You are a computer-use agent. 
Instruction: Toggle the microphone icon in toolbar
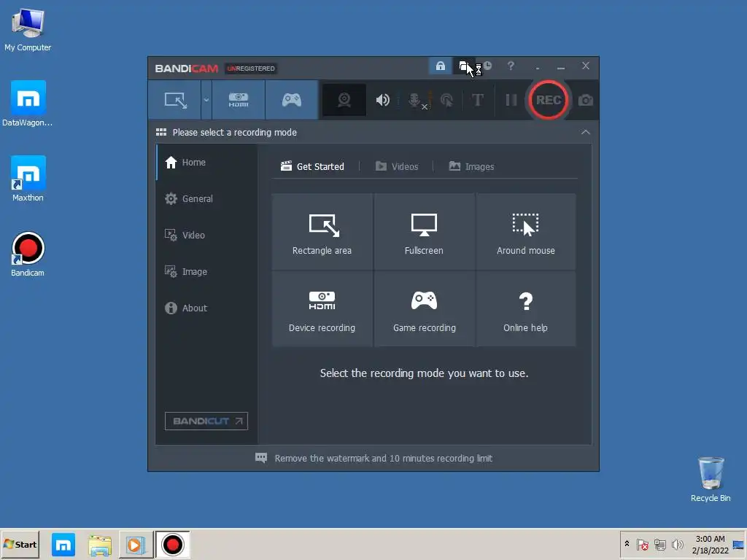414,100
